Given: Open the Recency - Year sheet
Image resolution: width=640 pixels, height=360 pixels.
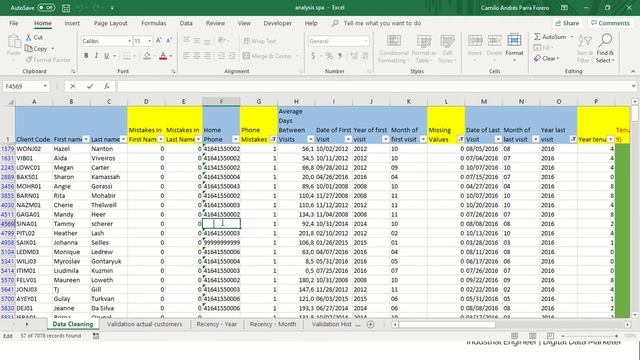Looking at the screenshot, I should [x=217, y=324].
